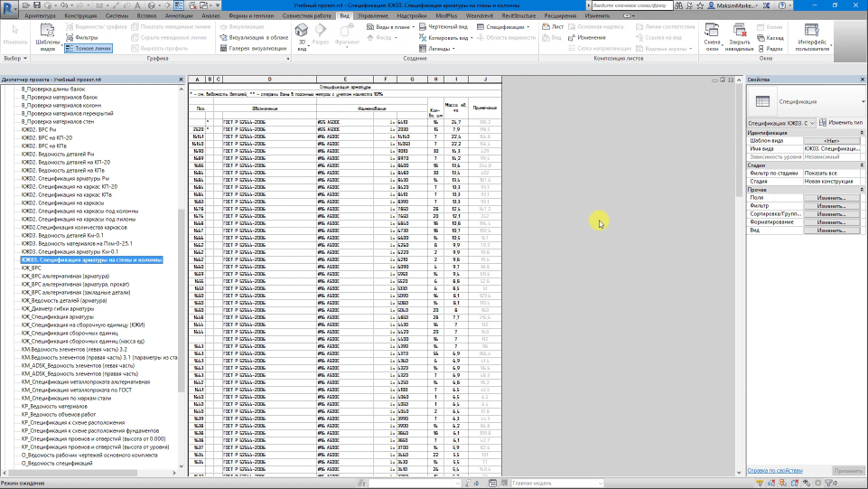Close the Диспетчер проекта panel
The width and height of the screenshot is (868, 489).
tap(181, 80)
